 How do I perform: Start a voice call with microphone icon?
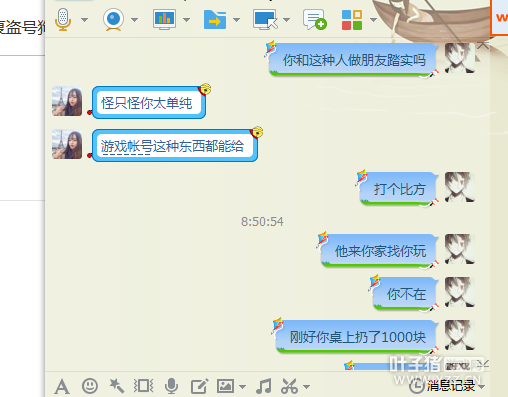click(x=63, y=20)
